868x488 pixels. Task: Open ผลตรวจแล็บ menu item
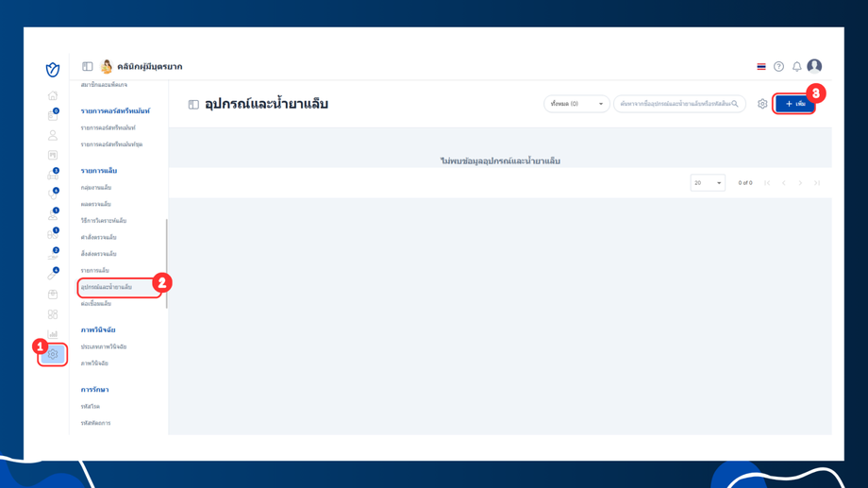pyautogui.click(x=96, y=204)
